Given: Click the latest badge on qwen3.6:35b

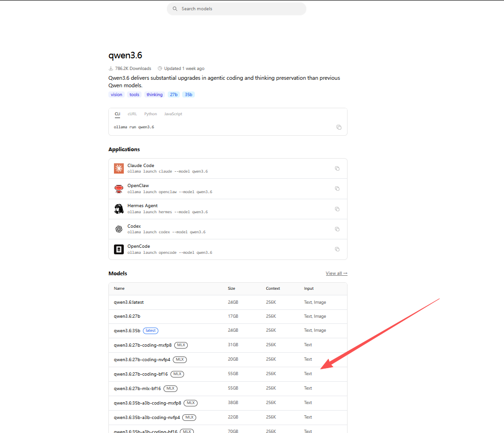Looking at the screenshot, I should point(150,331).
